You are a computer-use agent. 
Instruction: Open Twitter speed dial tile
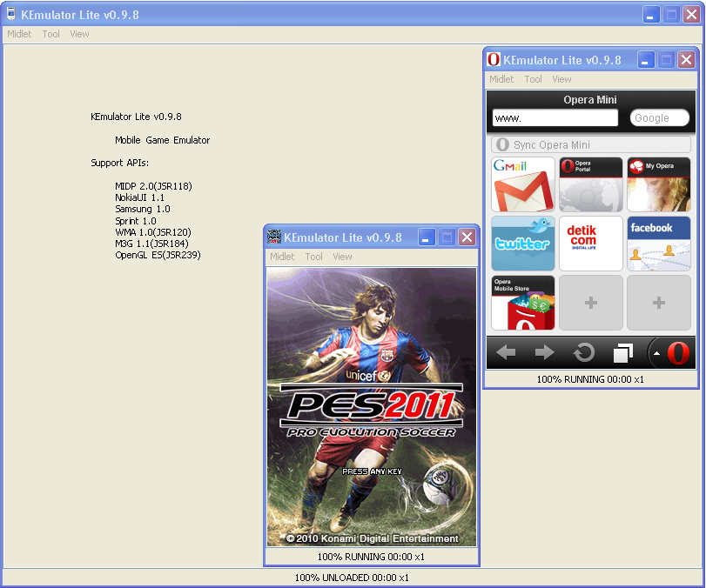pyautogui.click(x=522, y=244)
